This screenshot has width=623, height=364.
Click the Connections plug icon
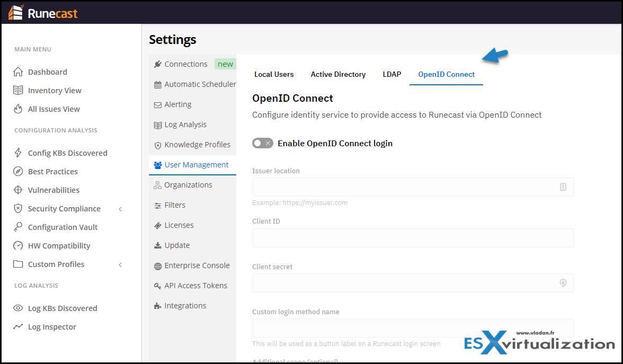click(x=158, y=64)
